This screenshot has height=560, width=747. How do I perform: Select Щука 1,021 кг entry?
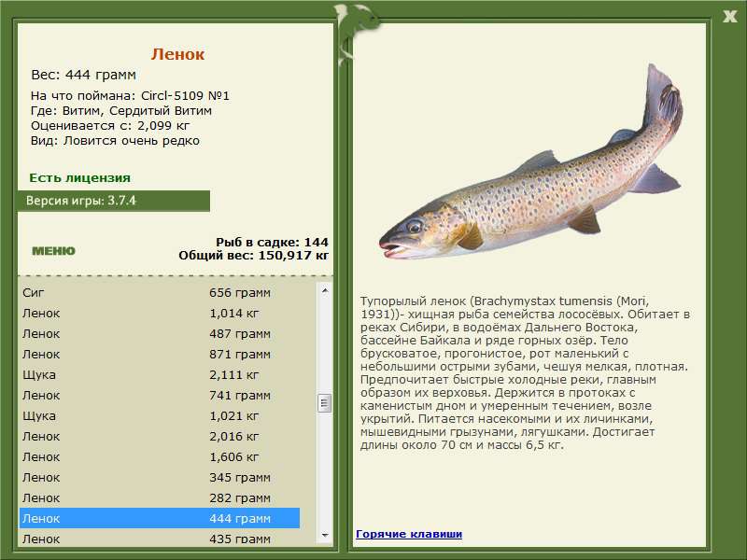tap(159, 415)
